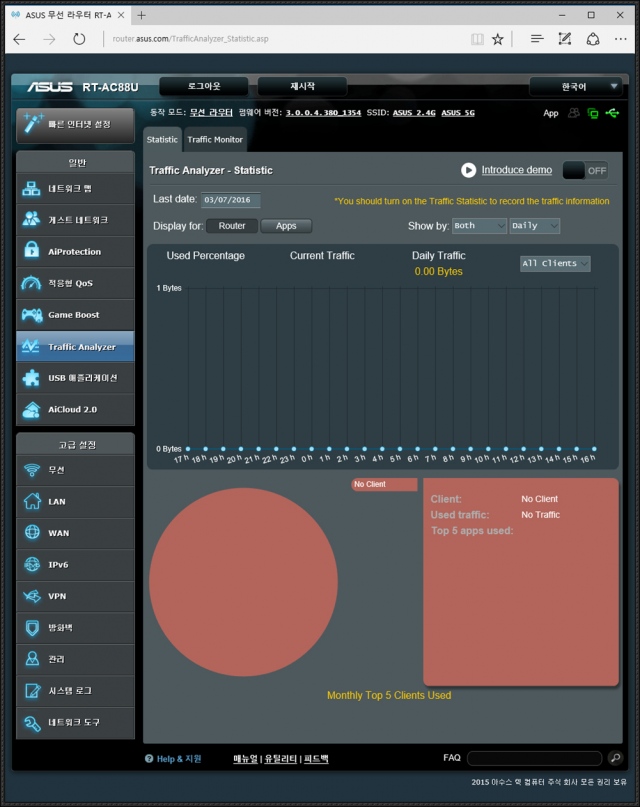Open the ASUS_5G SSID link
This screenshot has height=807, width=640.
coord(458,113)
